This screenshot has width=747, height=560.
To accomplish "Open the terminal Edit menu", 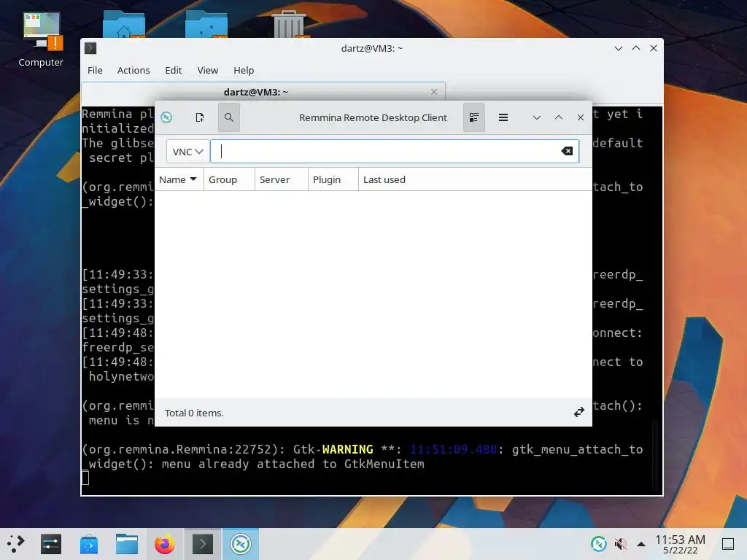I will point(174,70).
